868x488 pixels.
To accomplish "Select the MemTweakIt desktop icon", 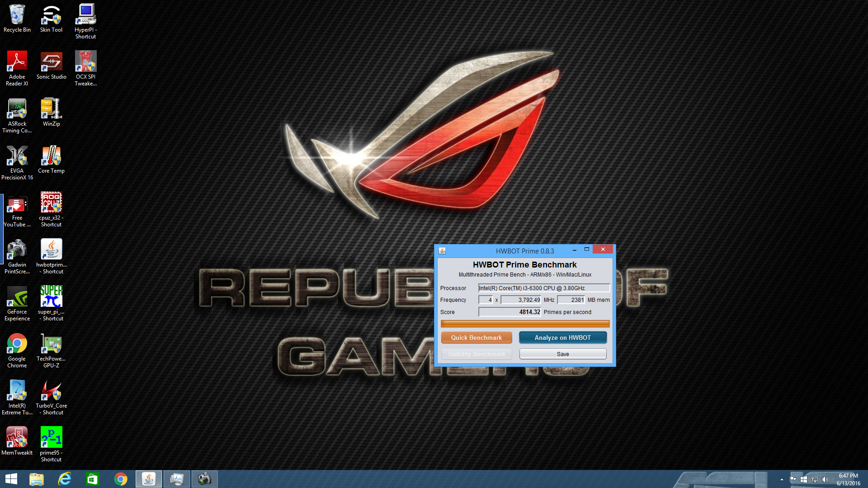I will pos(17,441).
